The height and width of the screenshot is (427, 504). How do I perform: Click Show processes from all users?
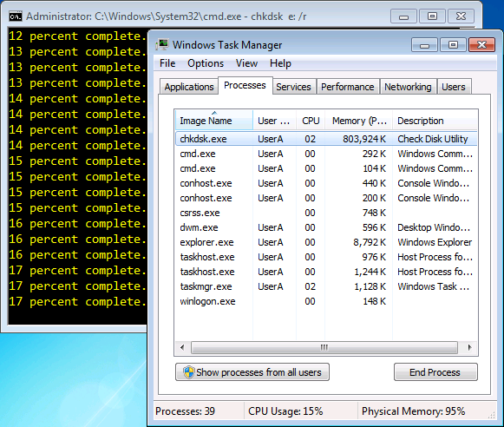[252, 372]
